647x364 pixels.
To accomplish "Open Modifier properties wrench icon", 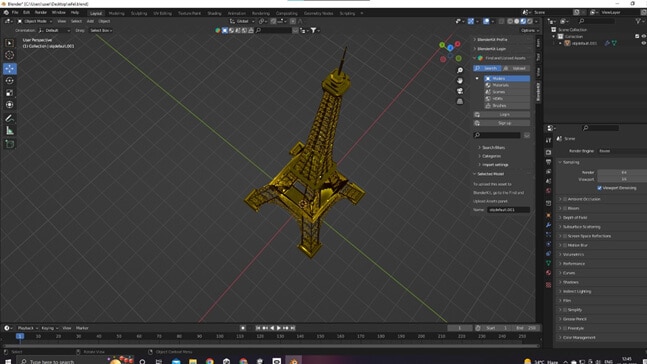I will [x=548, y=225].
